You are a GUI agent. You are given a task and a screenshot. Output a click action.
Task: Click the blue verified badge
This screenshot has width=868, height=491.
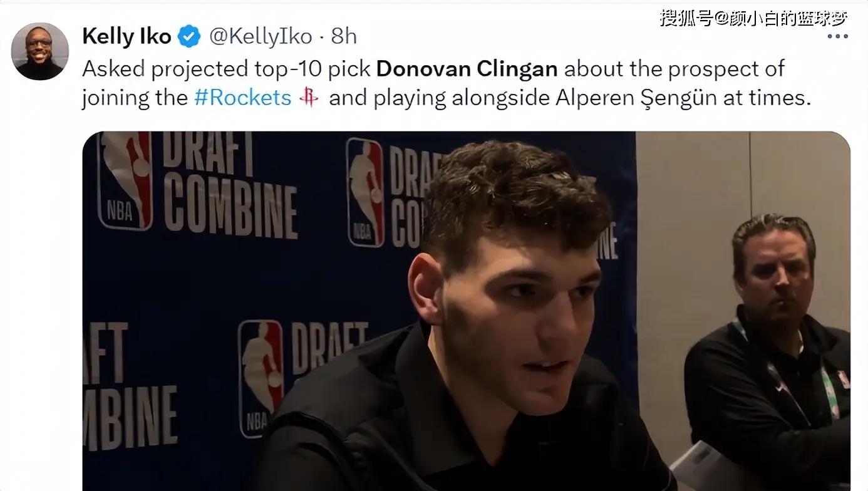coord(189,36)
